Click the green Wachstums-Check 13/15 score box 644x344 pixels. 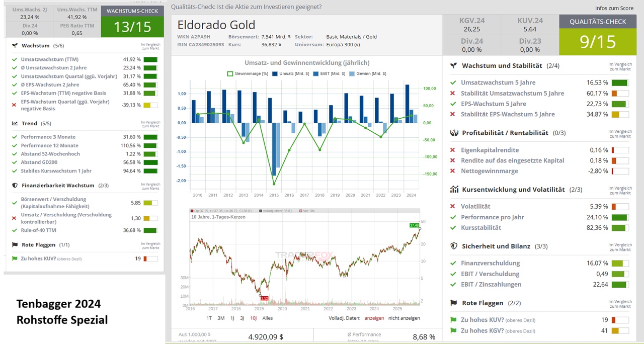coord(132,27)
